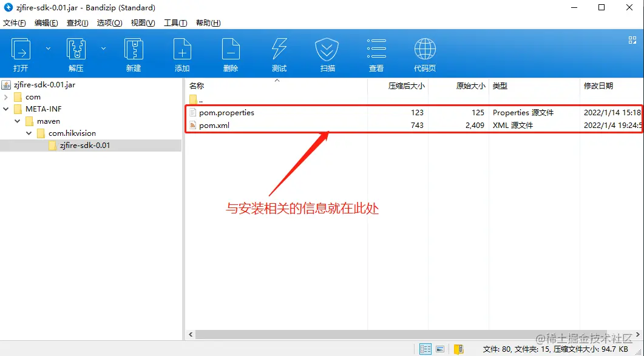Open the 帮助(H) menu

(208, 23)
